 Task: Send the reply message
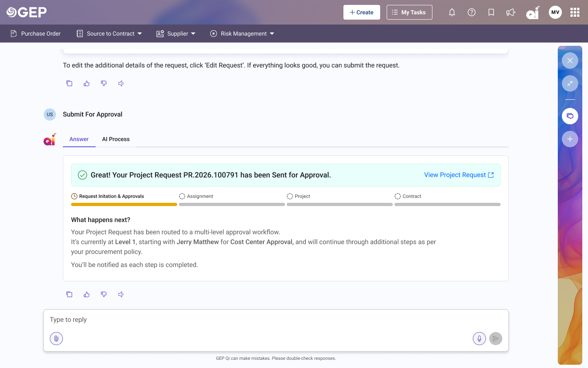(x=496, y=339)
